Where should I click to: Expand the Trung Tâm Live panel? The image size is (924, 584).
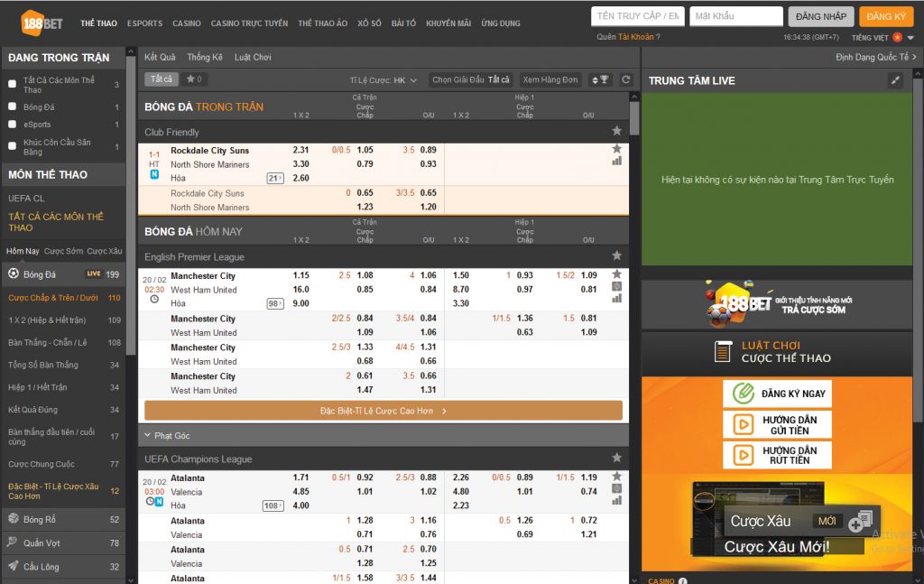pyautogui.click(x=895, y=80)
